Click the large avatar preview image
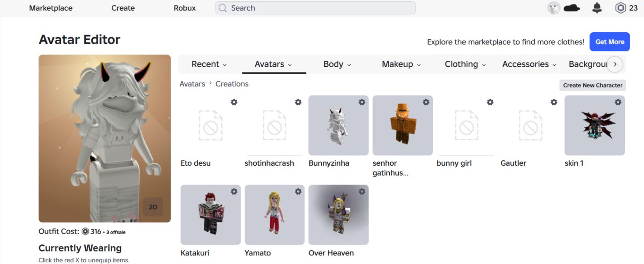Screen dimensions: 644x264 tap(105, 138)
